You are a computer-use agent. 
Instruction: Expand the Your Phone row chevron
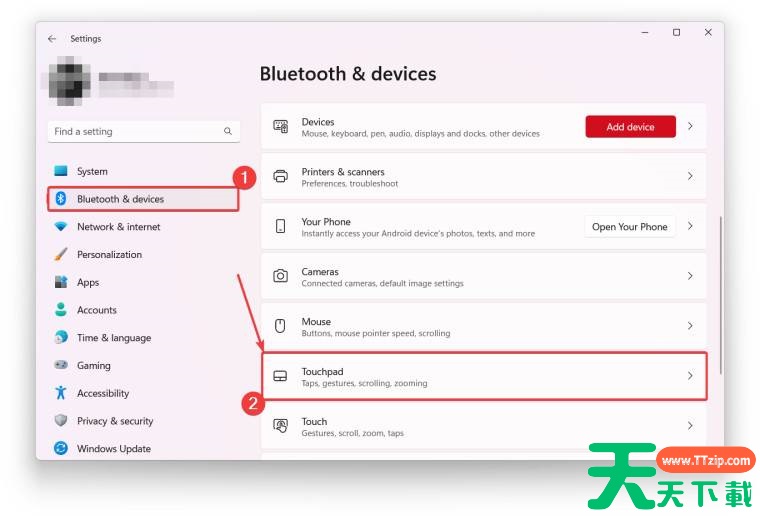click(x=690, y=226)
